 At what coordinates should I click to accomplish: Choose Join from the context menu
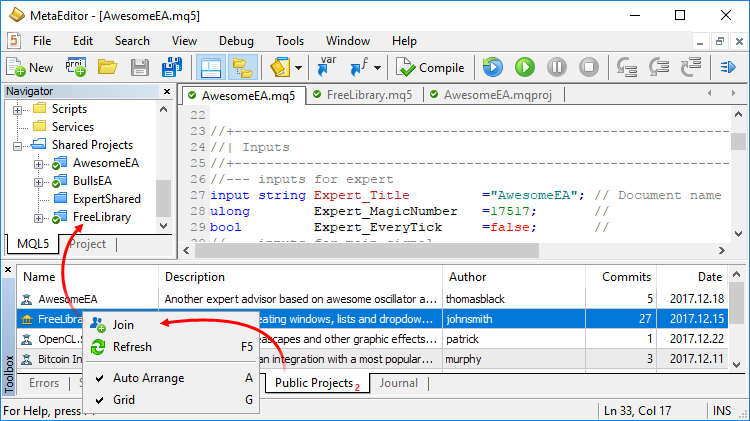[171, 325]
